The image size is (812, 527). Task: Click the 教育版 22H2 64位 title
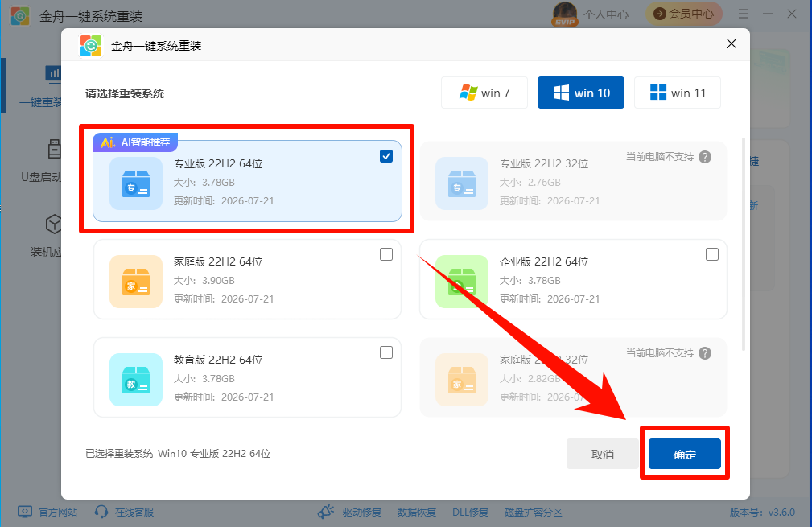218,360
